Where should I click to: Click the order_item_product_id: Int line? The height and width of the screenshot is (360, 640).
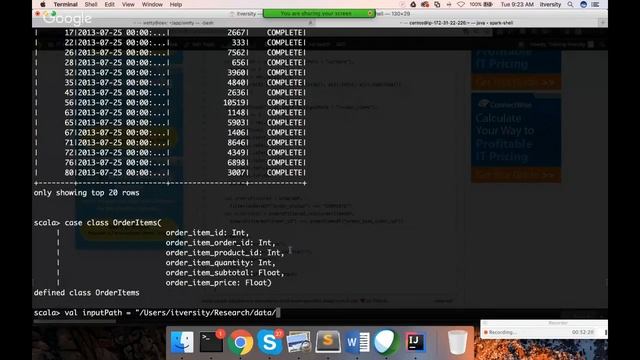(225, 253)
